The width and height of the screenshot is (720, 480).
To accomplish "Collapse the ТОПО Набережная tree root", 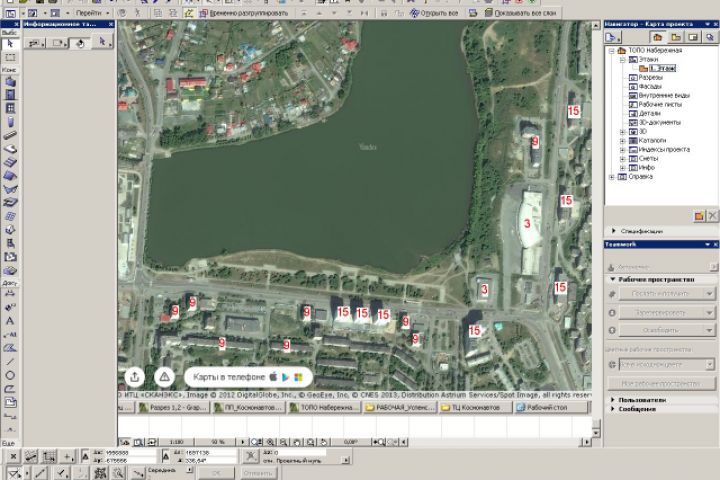I will tap(612, 51).
